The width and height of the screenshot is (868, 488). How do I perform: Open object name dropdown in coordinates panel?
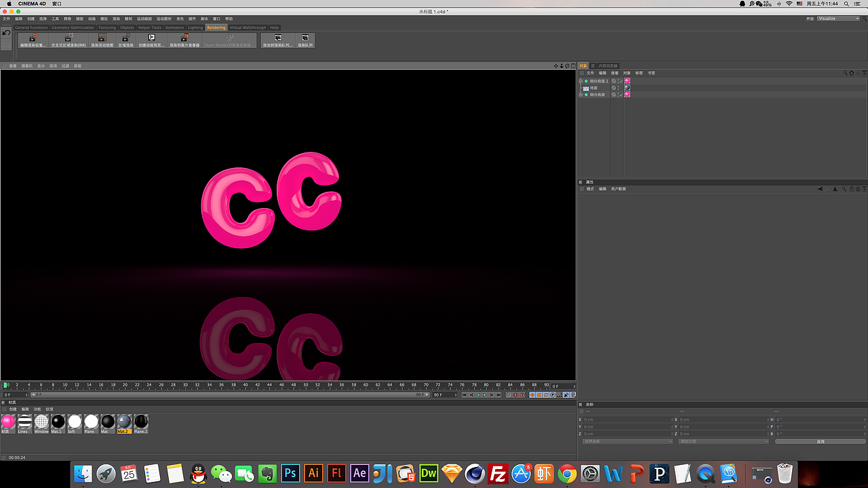pyautogui.click(x=628, y=441)
